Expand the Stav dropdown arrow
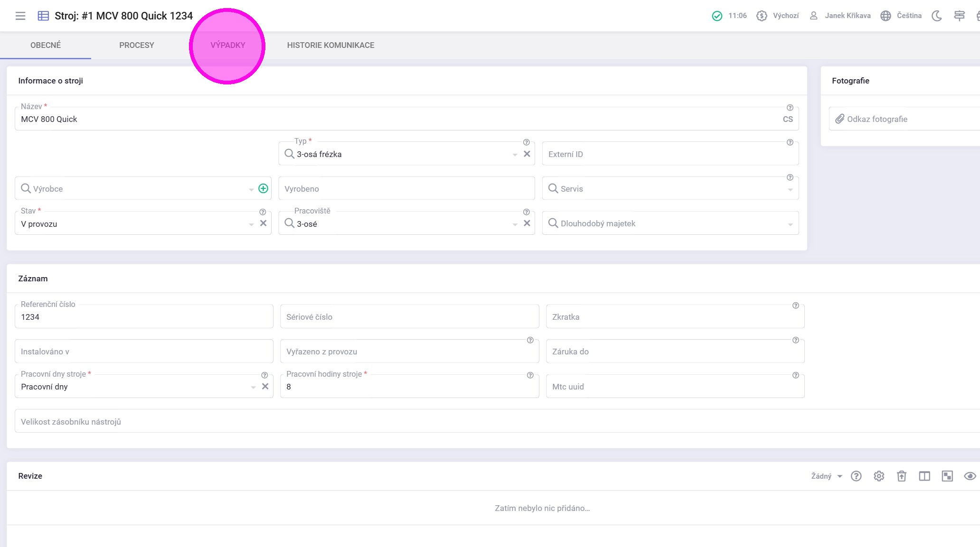980x547 pixels. [251, 224]
